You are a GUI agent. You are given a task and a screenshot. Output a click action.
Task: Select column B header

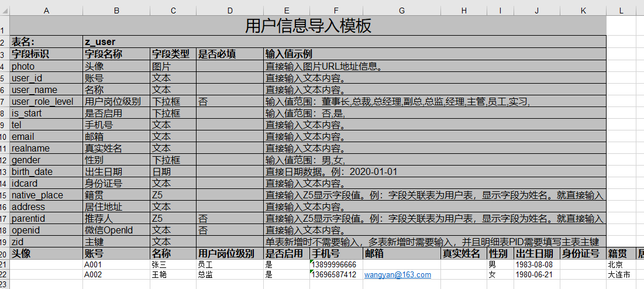(x=116, y=11)
